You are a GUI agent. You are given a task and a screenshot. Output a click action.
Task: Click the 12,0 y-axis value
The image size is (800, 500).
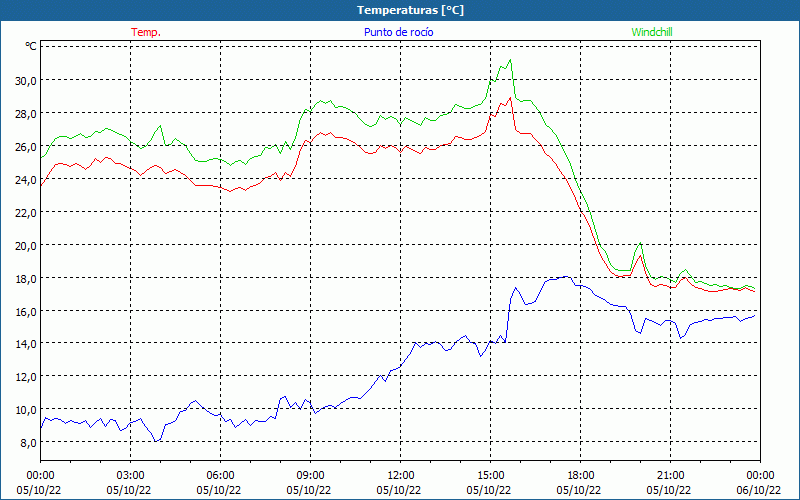point(27,377)
